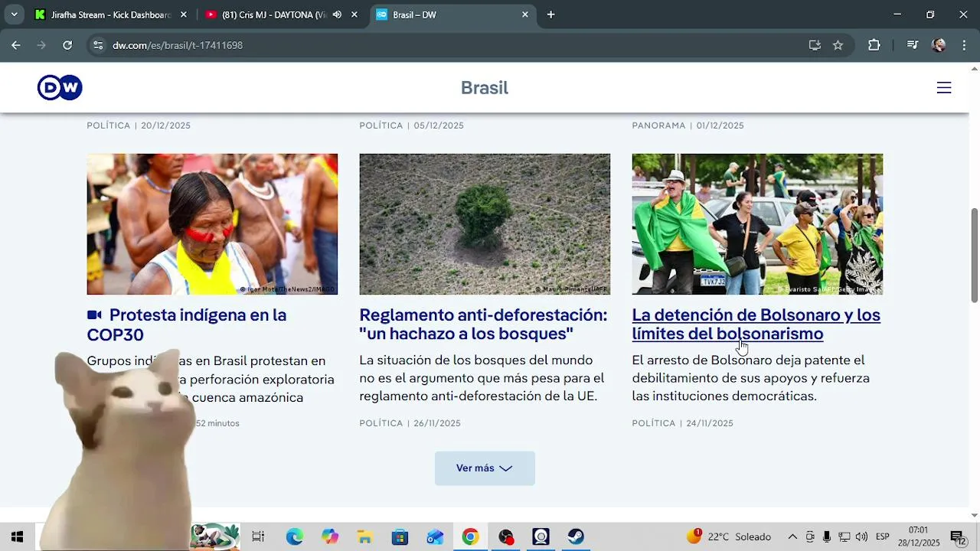
Task: Open Chrome media controls icon
Action: [x=912, y=45]
